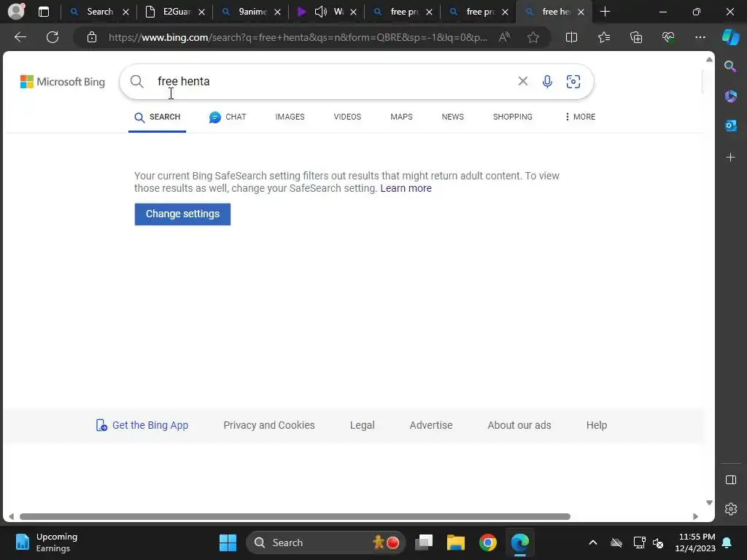Add app to sidebar with plus

point(730,157)
